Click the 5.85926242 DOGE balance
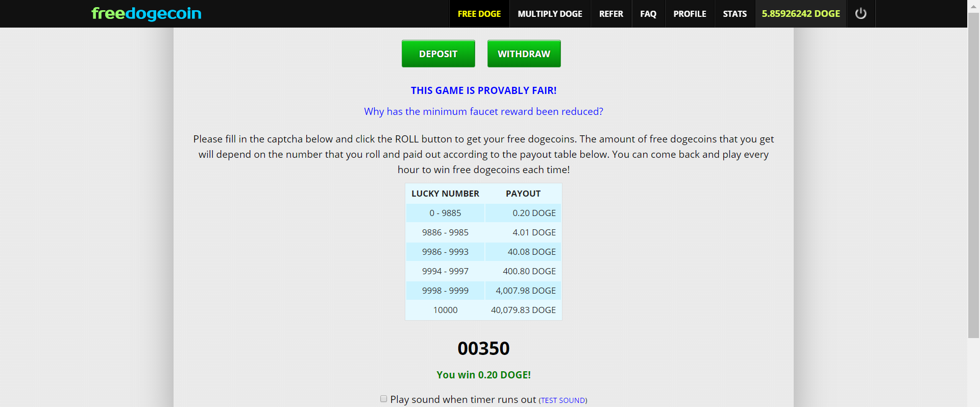This screenshot has height=407, width=980. 801,14
